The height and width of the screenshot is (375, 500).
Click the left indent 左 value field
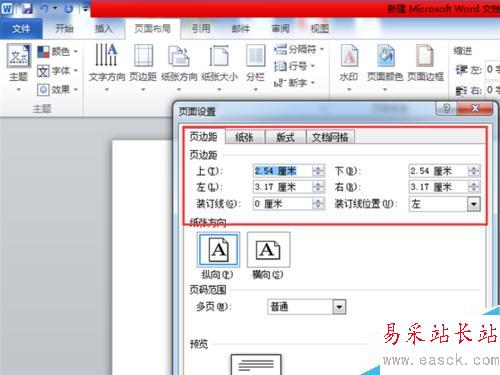pos(493,70)
